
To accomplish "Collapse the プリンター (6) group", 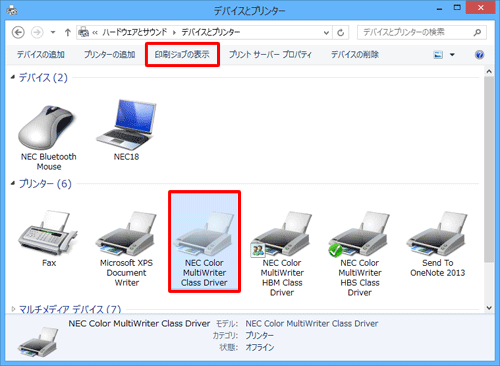I will (x=13, y=183).
